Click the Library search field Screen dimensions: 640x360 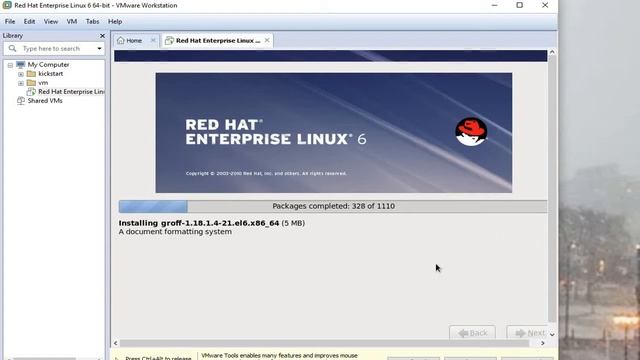(53, 49)
